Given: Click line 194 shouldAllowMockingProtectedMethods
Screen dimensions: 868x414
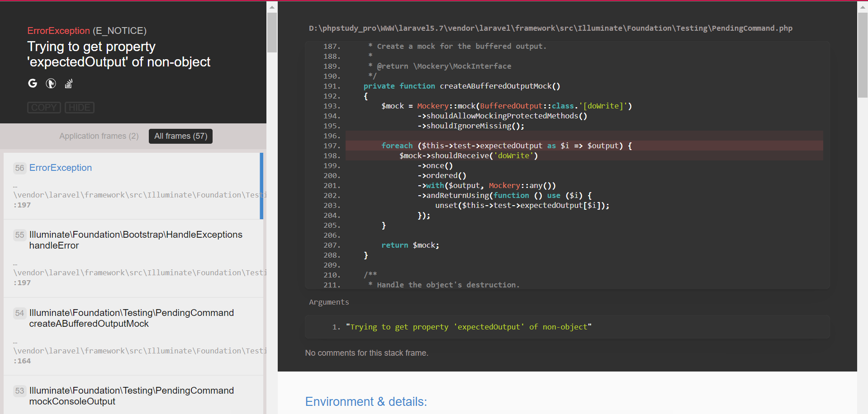Looking at the screenshot, I should (502, 116).
